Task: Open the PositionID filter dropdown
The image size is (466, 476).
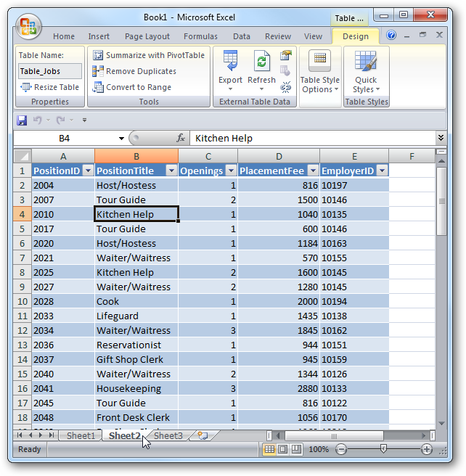Action: (x=88, y=171)
